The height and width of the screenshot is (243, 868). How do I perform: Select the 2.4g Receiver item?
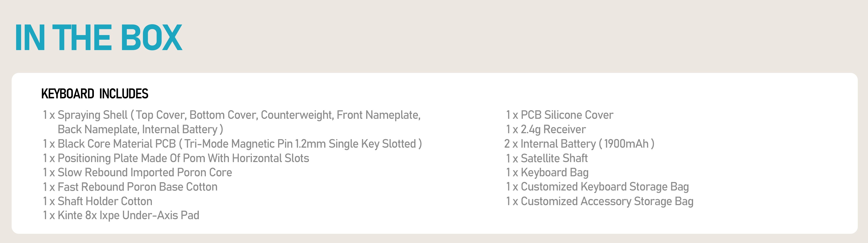coord(546,130)
